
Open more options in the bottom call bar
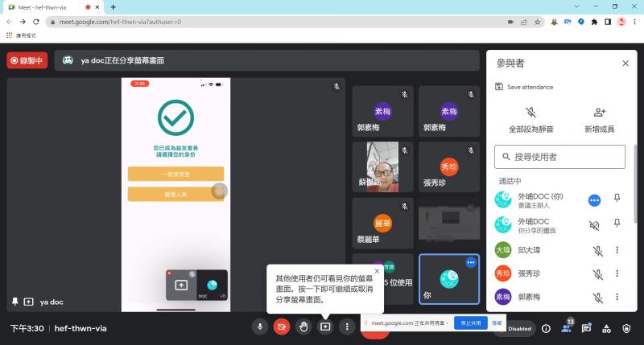347,327
